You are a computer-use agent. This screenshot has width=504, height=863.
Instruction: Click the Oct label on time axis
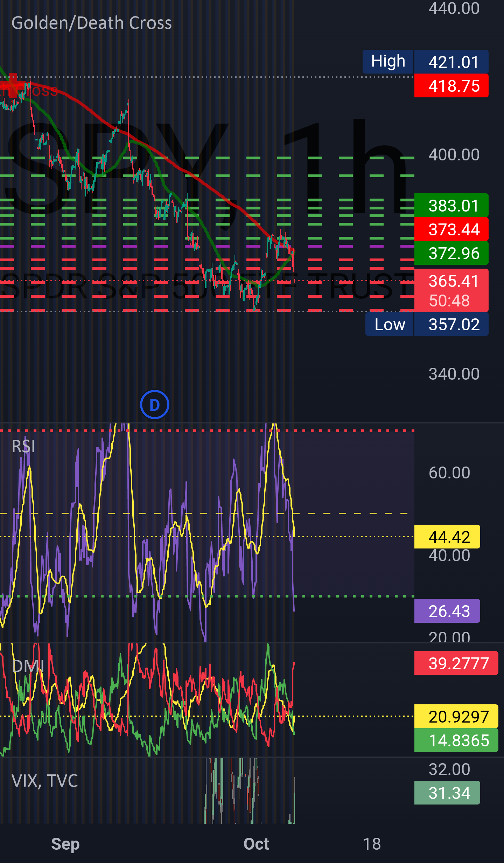pyautogui.click(x=256, y=844)
